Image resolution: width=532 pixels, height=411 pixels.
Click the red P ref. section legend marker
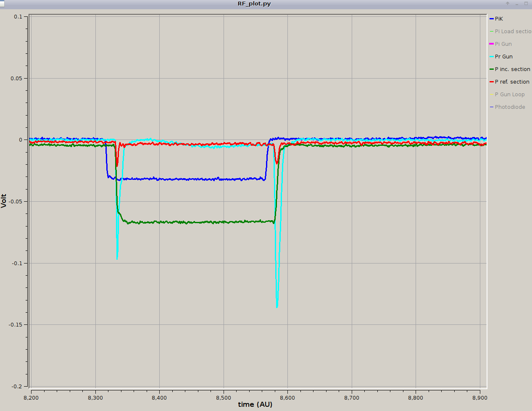pyautogui.click(x=492, y=82)
